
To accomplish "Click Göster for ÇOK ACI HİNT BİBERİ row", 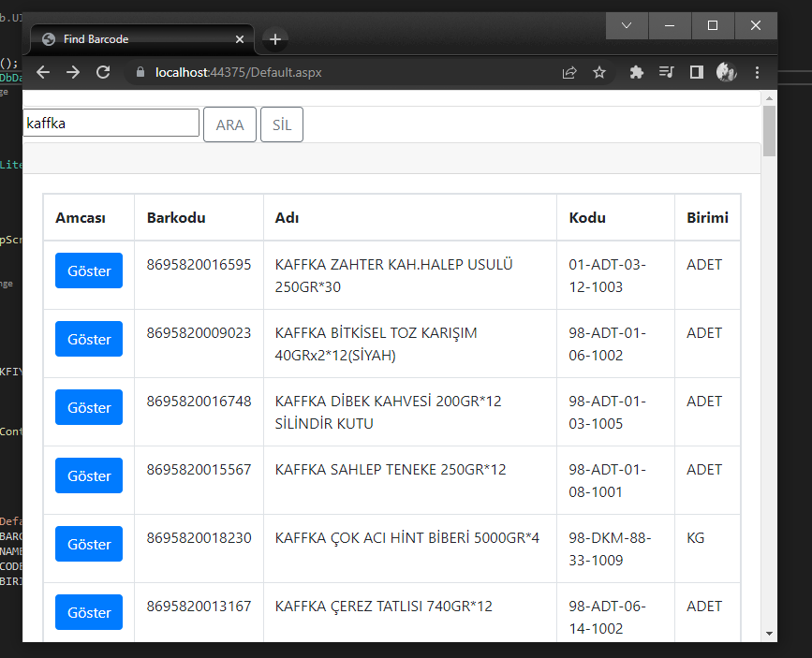I will 89,544.
